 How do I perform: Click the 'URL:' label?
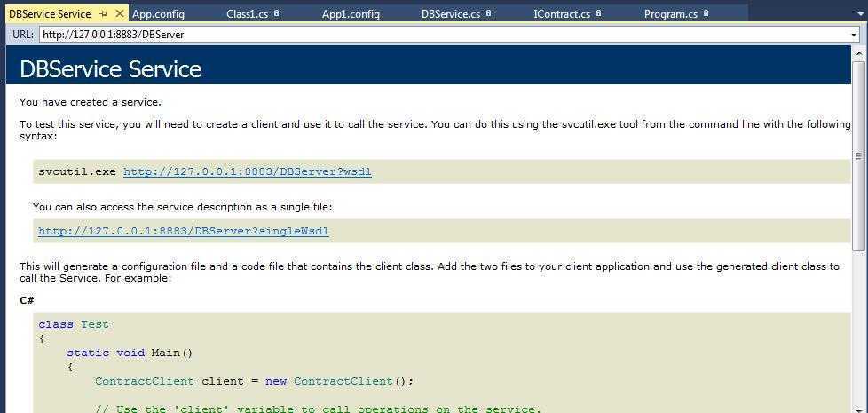click(23, 35)
